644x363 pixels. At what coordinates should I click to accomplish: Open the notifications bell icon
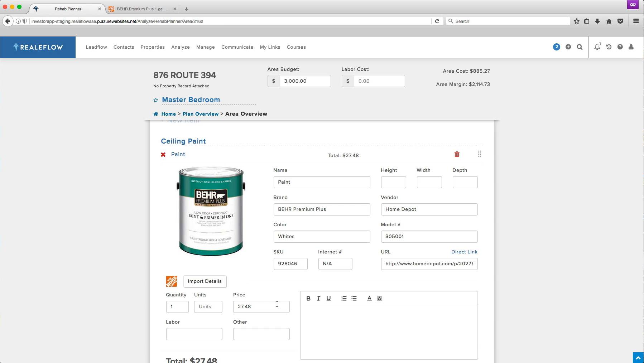pos(597,47)
